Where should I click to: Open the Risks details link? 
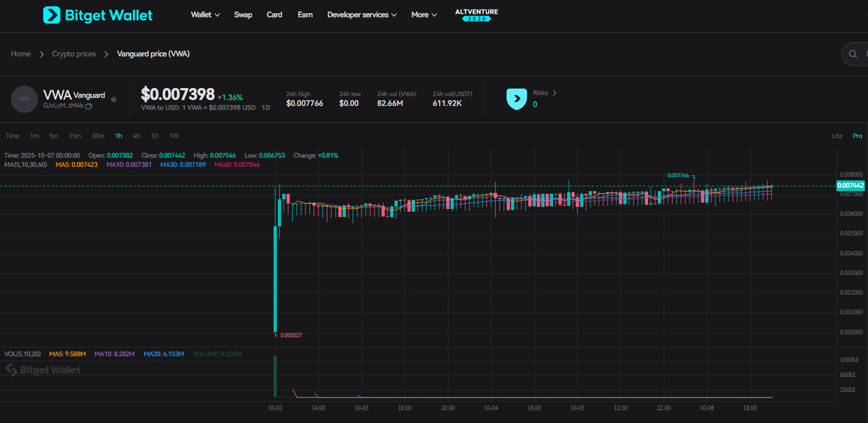(545, 93)
